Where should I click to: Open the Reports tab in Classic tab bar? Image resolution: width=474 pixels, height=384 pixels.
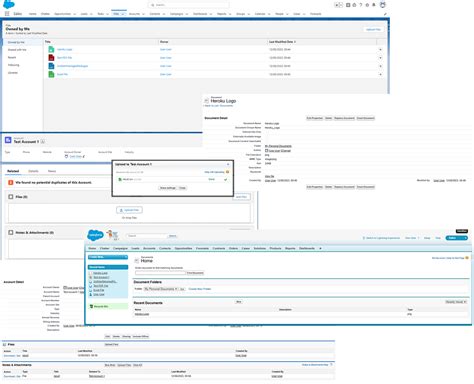pyautogui.click(x=290, y=248)
